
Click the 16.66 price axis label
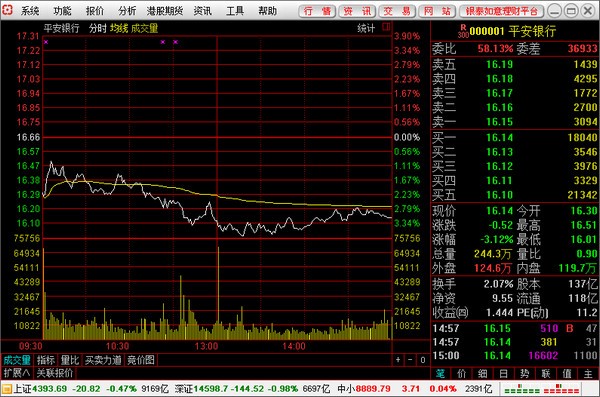pyautogui.click(x=28, y=137)
